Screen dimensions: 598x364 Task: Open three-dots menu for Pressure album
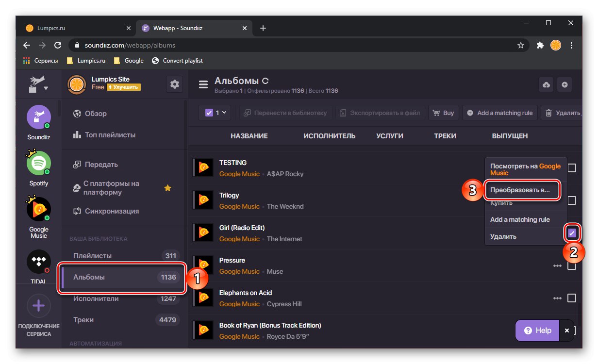[x=557, y=265]
